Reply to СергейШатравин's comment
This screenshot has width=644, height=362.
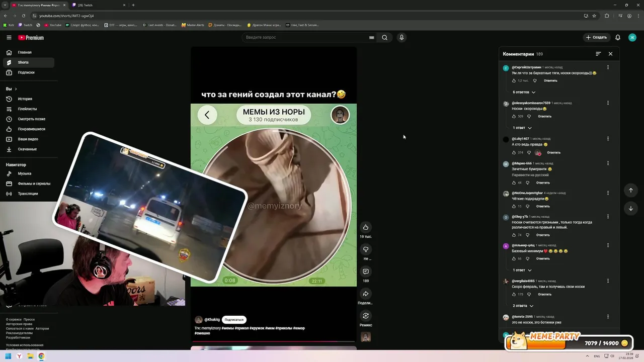[550, 80]
